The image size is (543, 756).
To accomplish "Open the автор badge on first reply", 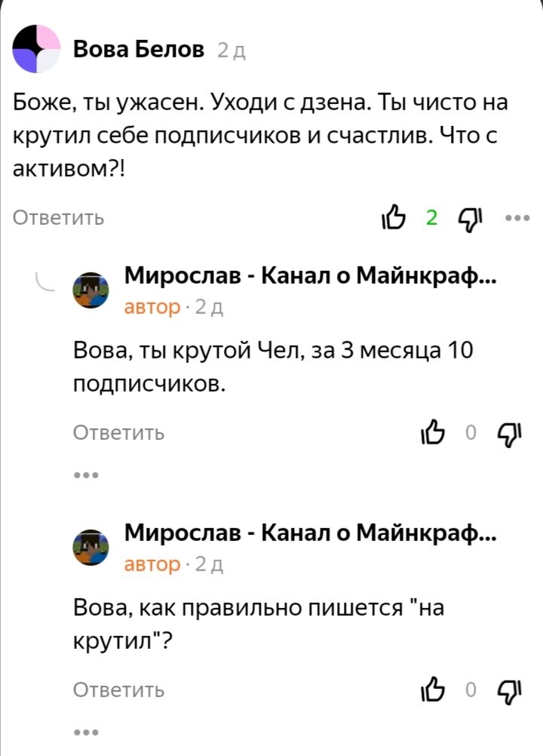I will point(151,306).
